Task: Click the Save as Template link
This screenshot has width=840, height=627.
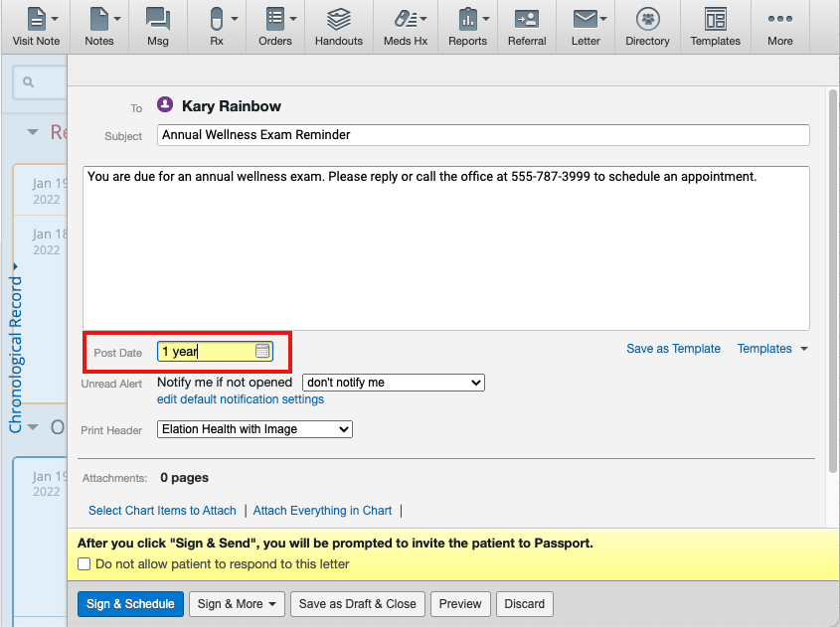Action: pos(673,349)
